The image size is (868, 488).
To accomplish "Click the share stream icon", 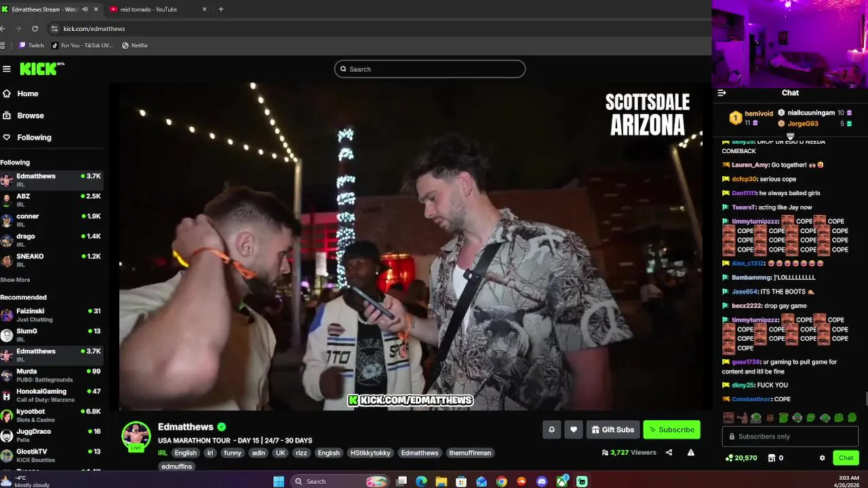I will 669,453.
